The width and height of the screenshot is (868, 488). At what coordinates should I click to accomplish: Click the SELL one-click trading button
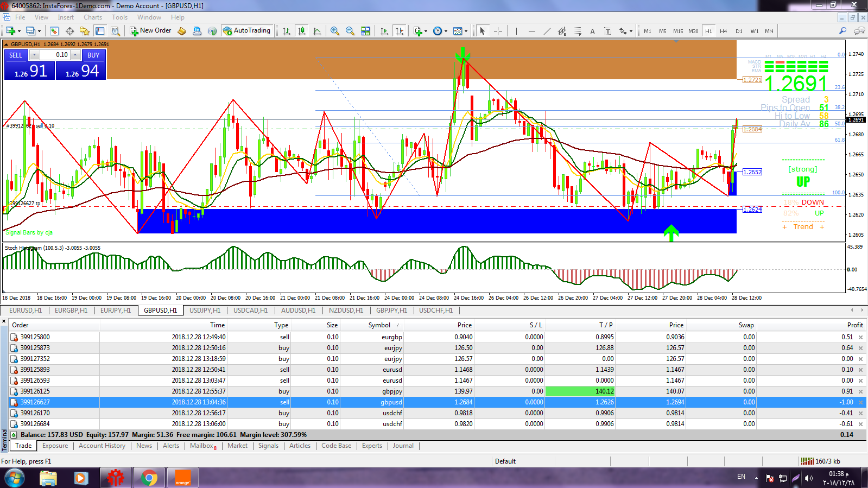(30, 65)
